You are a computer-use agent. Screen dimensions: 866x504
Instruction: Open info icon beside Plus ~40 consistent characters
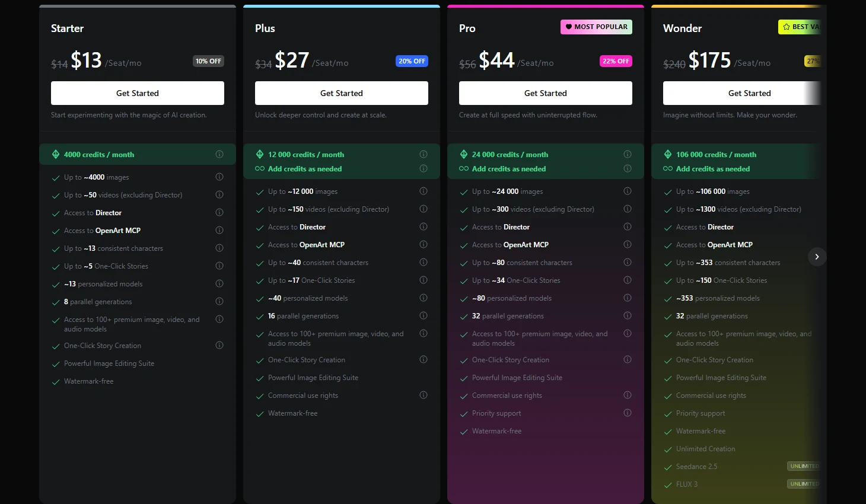coord(424,262)
